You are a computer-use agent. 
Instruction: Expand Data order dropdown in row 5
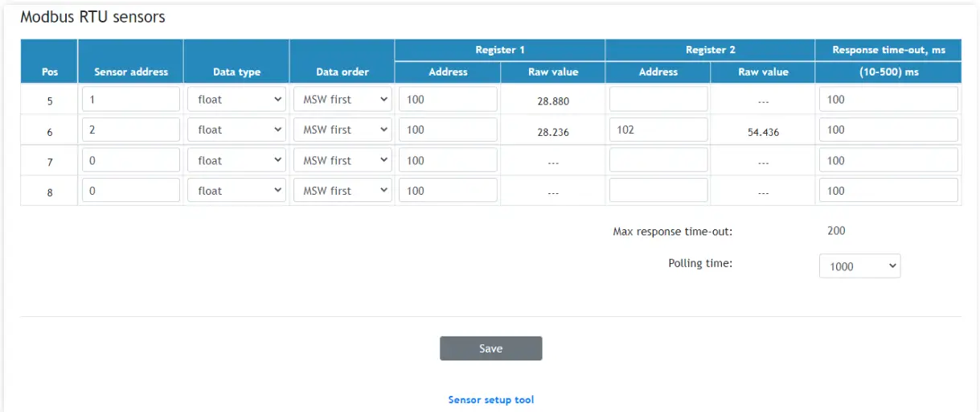tap(342, 100)
